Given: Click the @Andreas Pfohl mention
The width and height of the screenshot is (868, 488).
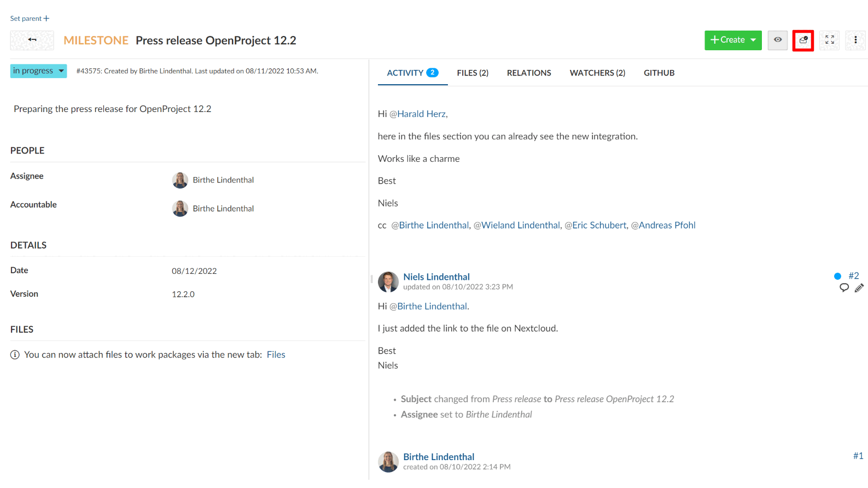Looking at the screenshot, I should [x=663, y=225].
